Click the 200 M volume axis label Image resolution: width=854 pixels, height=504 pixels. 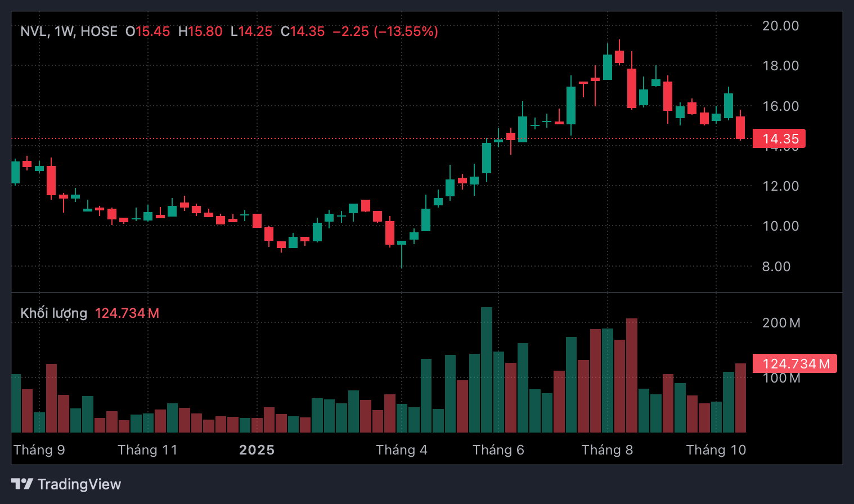point(781,323)
